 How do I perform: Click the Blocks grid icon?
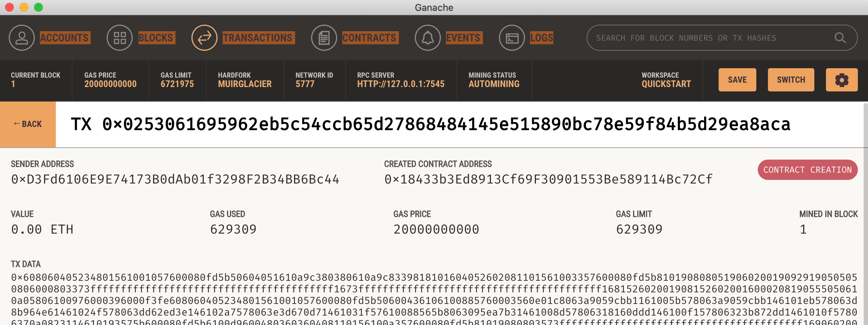pos(120,38)
